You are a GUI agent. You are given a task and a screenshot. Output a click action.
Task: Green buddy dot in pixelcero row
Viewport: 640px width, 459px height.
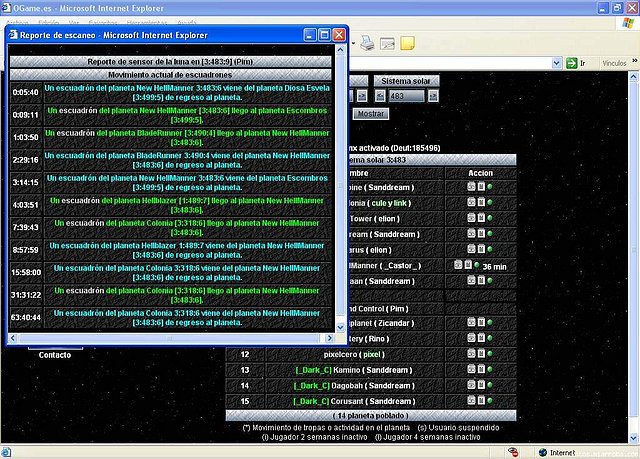tap(490, 354)
